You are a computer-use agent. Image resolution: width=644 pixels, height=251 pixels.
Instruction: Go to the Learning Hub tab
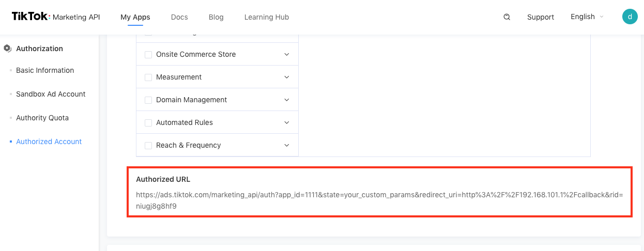pyautogui.click(x=266, y=17)
